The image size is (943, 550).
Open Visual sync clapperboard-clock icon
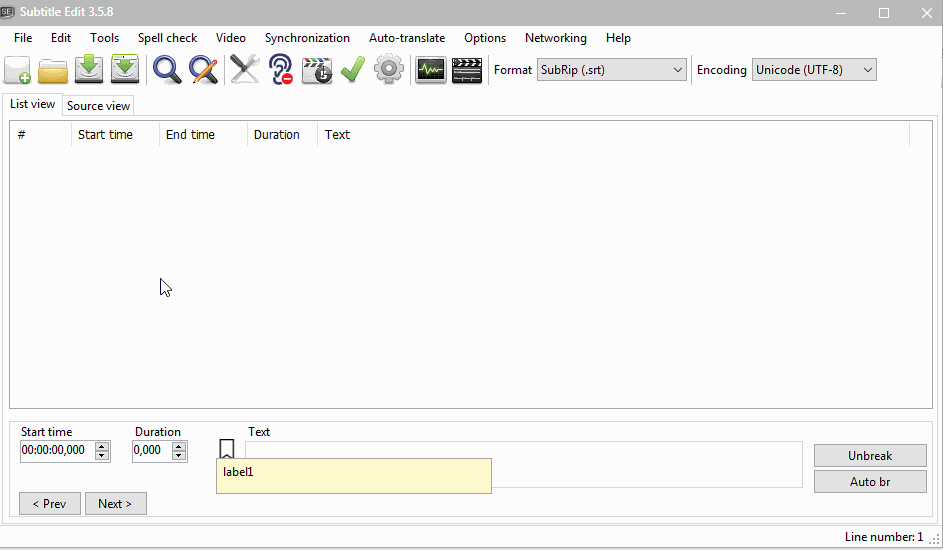(x=317, y=70)
